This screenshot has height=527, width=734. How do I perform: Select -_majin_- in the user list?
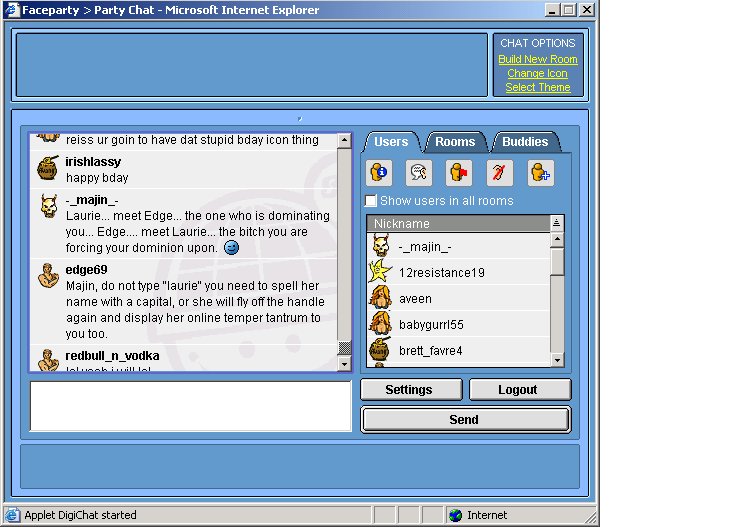click(x=459, y=246)
